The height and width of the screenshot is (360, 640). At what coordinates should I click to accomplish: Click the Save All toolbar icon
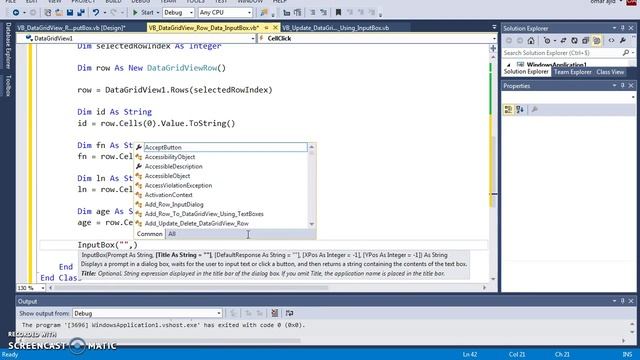(81, 13)
